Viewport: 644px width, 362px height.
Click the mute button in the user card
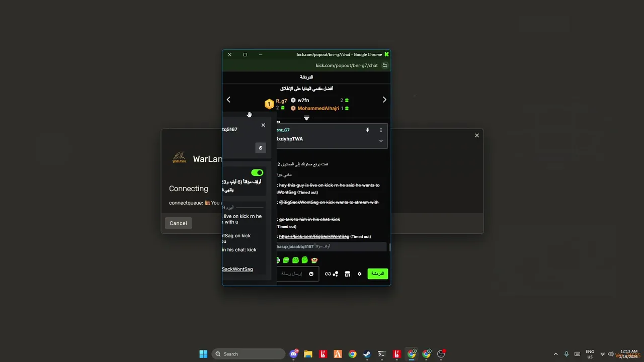coord(260,148)
